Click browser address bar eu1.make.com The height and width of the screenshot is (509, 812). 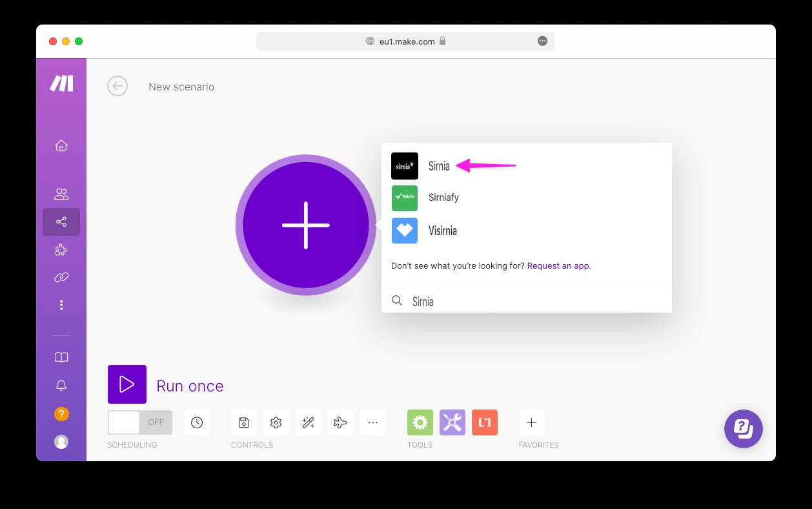click(405, 41)
